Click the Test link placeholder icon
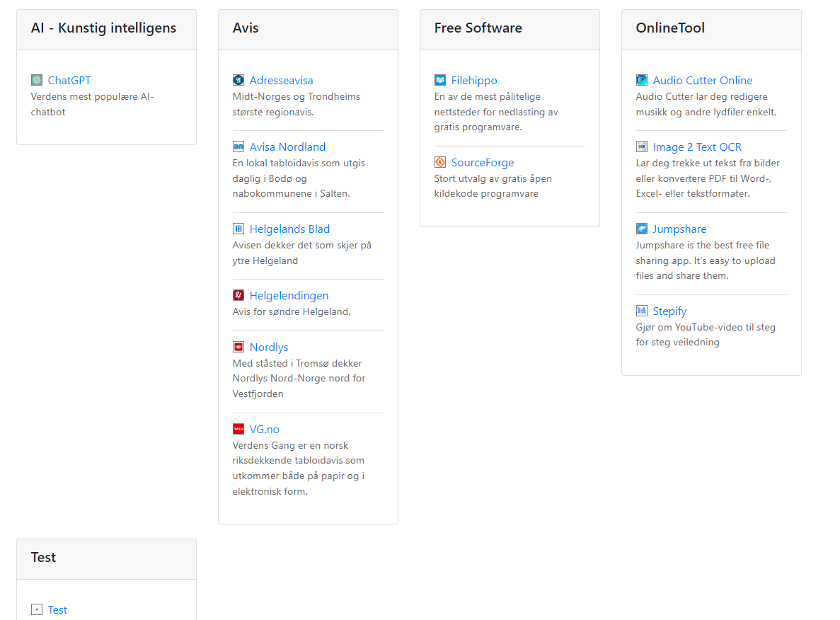The height and width of the screenshot is (620, 840). click(x=36, y=610)
